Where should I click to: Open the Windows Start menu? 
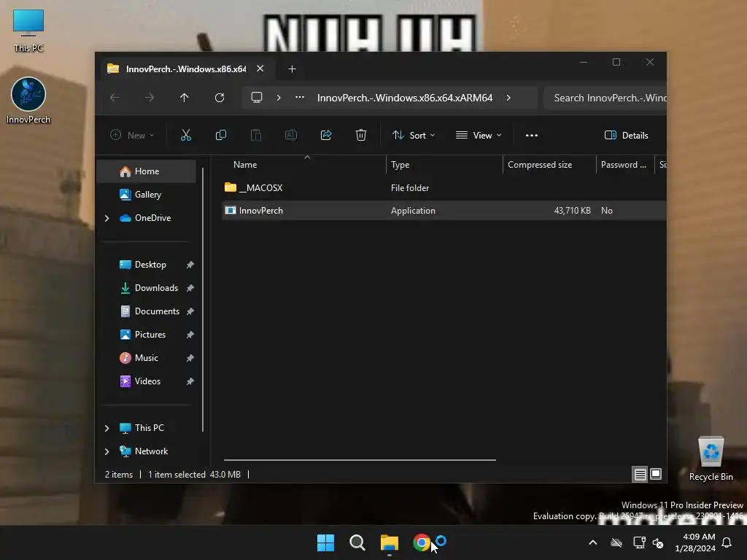[x=326, y=542]
